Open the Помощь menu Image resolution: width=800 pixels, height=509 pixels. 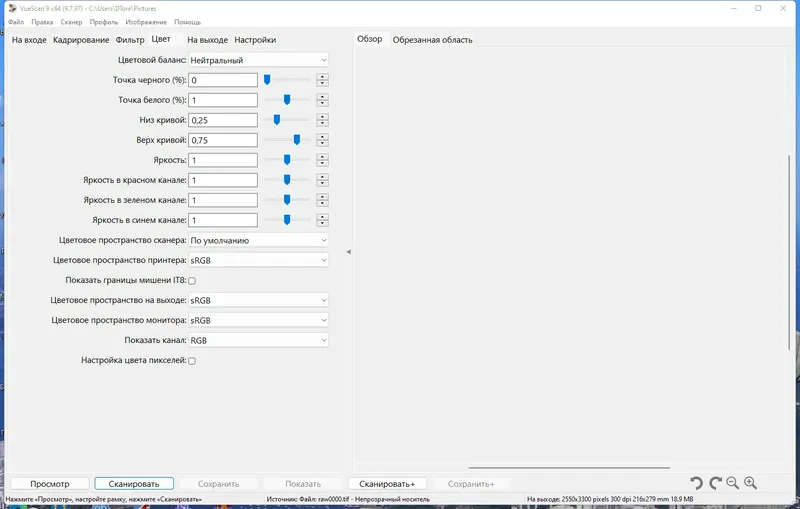[x=187, y=22]
